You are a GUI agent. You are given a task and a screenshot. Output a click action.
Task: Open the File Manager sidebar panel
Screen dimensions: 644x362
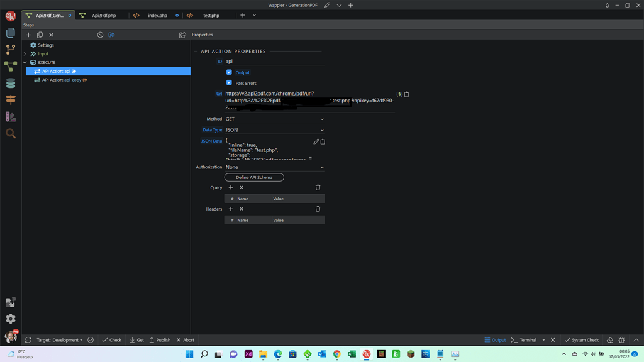[11, 33]
